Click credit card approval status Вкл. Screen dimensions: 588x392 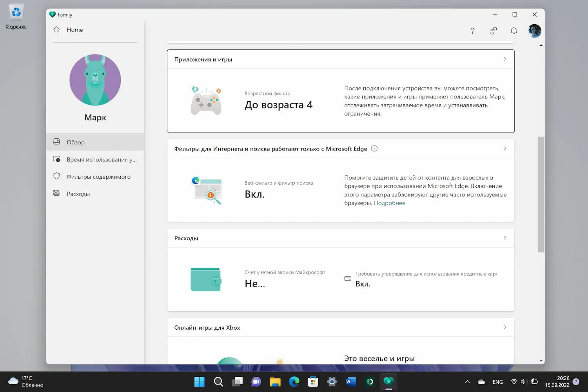[x=363, y=284]
